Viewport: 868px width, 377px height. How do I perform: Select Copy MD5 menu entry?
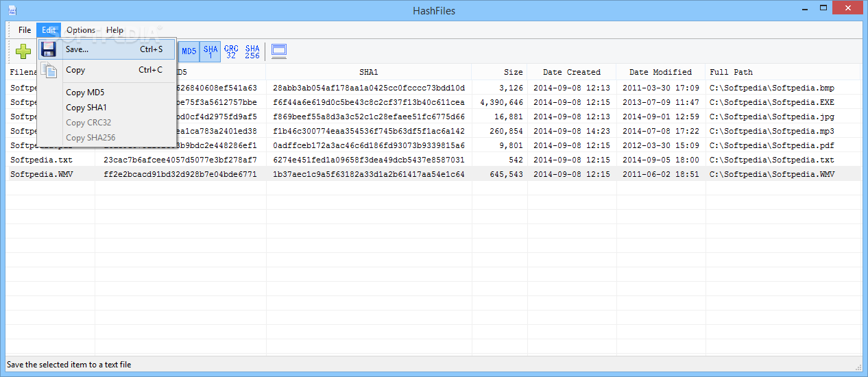(107, 93)
